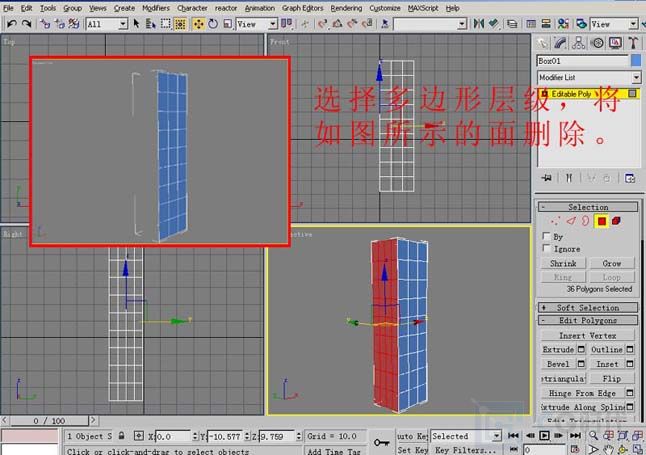Choose the Rectangular Selection Region tool
This screenshot has width=646, height=455.
click(166, 24)
